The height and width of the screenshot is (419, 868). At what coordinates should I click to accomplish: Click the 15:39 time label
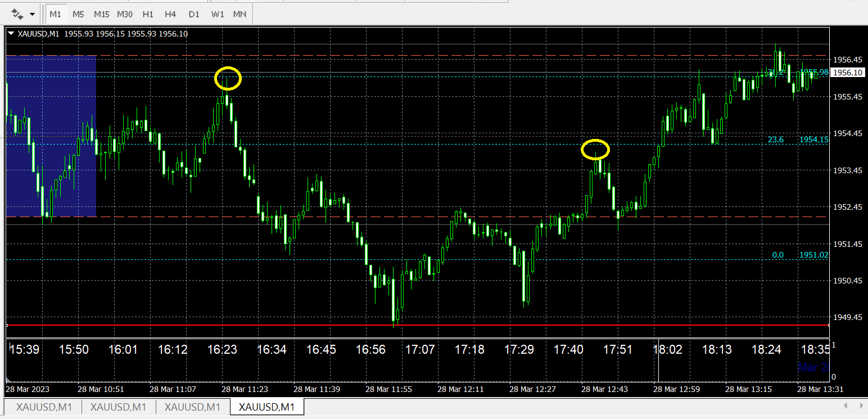[25, 350]
